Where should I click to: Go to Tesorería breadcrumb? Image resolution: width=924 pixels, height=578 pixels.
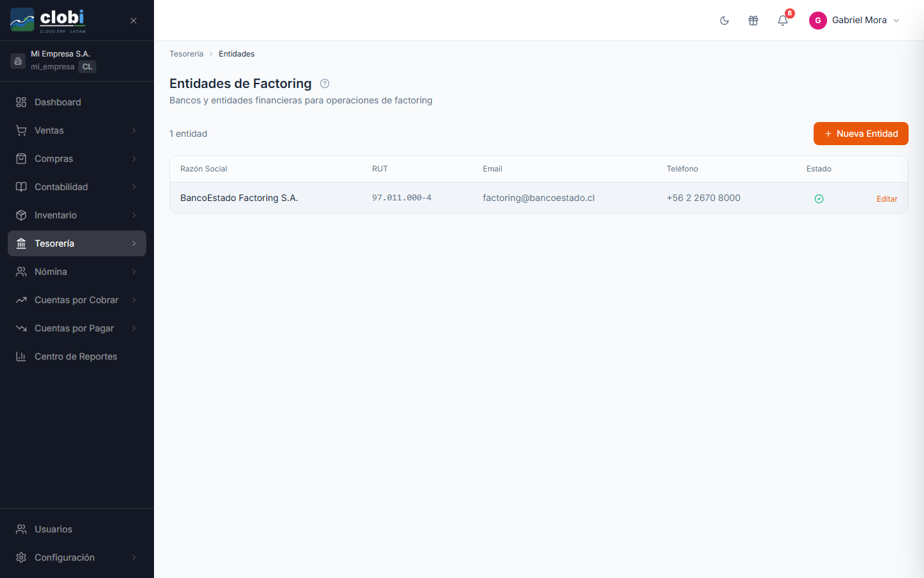click(186, 54)
